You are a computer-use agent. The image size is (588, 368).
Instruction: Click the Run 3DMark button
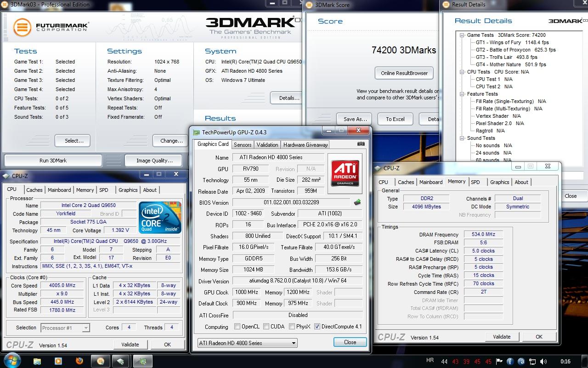(53, 161)
